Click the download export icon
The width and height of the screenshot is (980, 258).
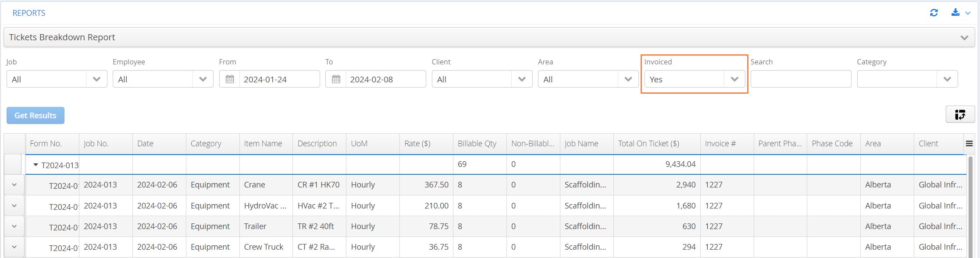955,12
